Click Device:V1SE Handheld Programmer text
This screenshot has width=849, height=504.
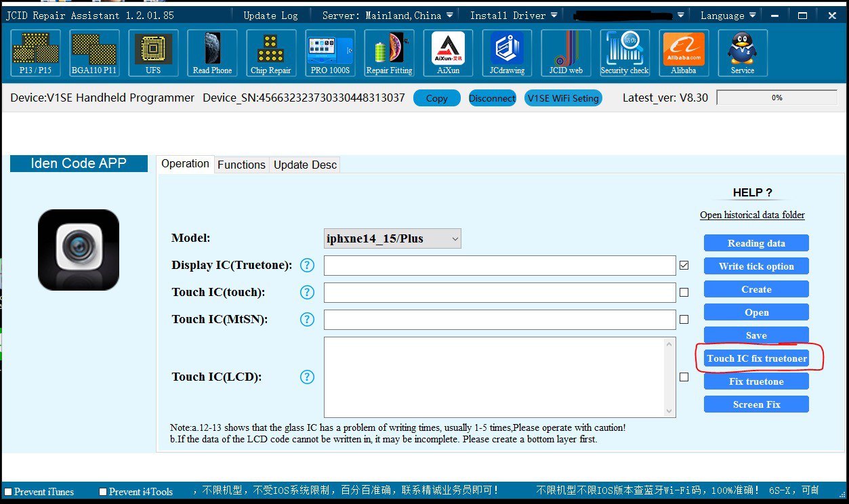click(102, 98)
